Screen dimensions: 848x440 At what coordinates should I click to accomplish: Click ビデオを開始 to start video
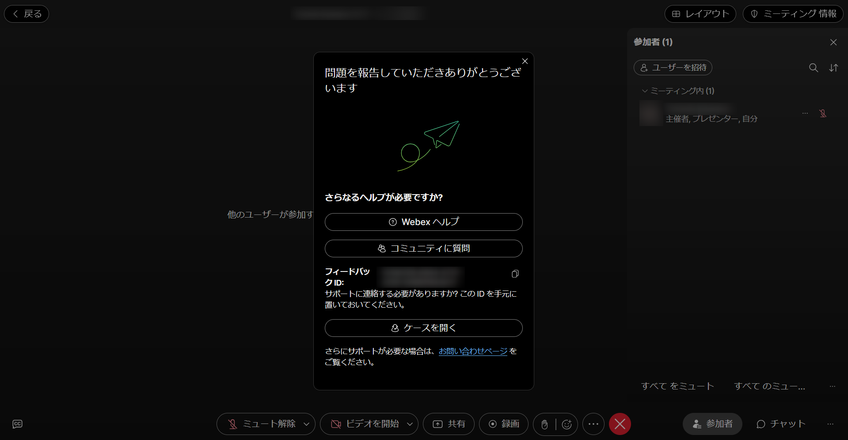365,424
